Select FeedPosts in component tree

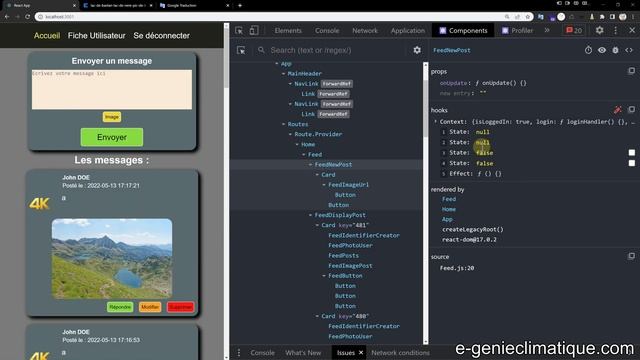click(343, 256)
